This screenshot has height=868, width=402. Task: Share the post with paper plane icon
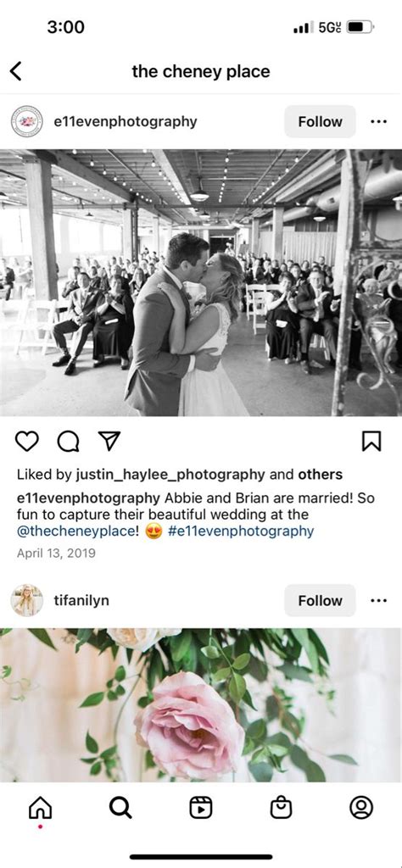pos(109,441)
